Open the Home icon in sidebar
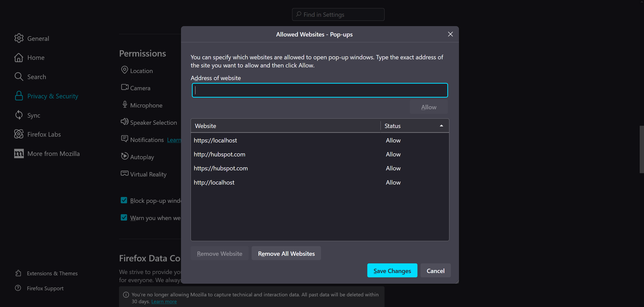Viewport: 644px width, 307px height. pos(19,58)
